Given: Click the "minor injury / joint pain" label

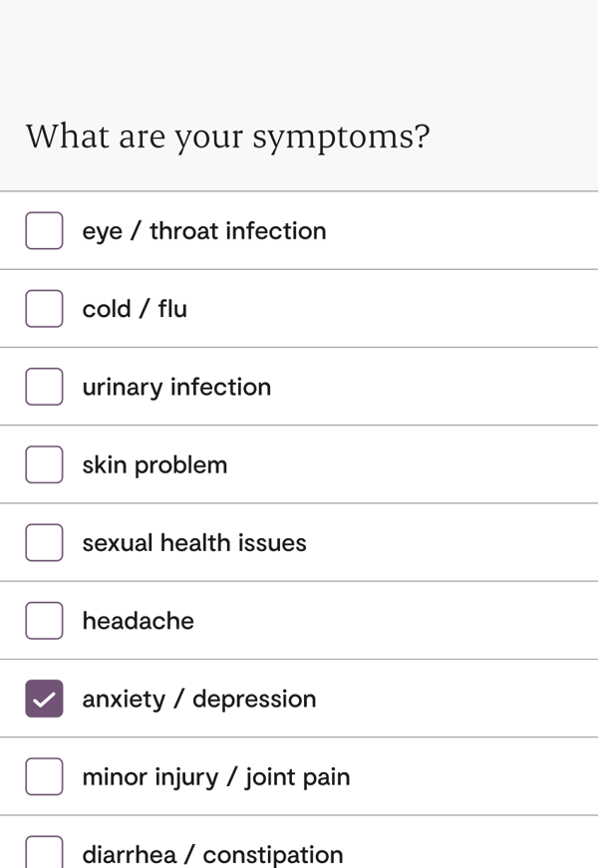Looking at the screenshot, I should [215, 776].
